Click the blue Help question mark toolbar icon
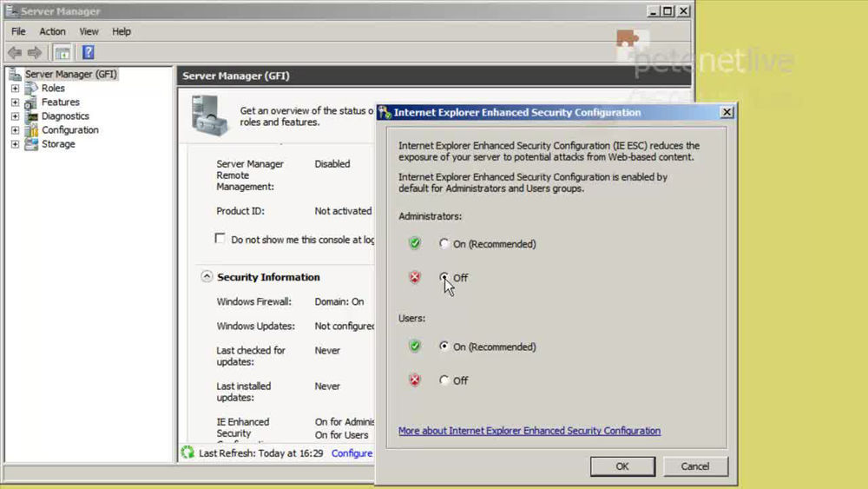This screenshot has height=489, width=868. click(88, 53)
